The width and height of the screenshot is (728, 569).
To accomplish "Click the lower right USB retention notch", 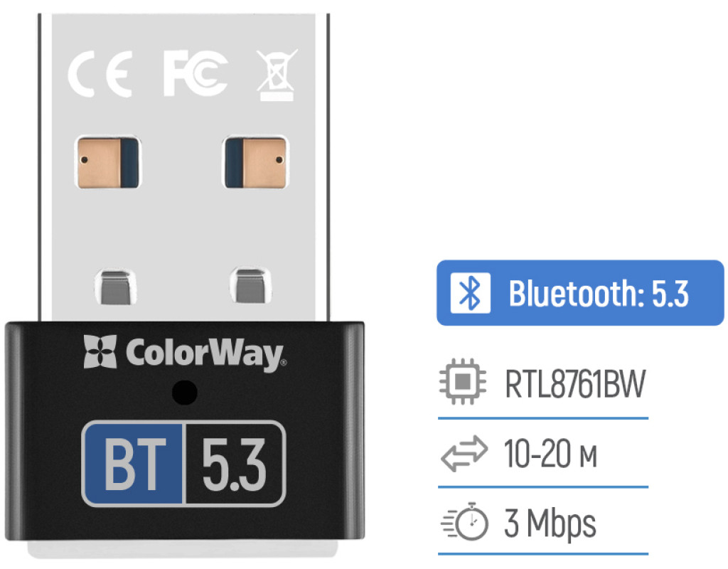I will click(x=251, y=286).
